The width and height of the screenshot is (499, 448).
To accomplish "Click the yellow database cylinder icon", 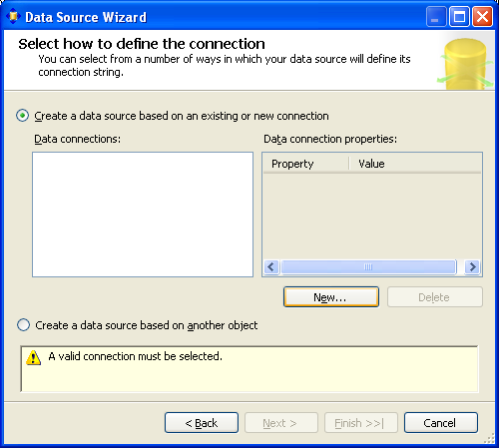I will [x=465, y=64].
